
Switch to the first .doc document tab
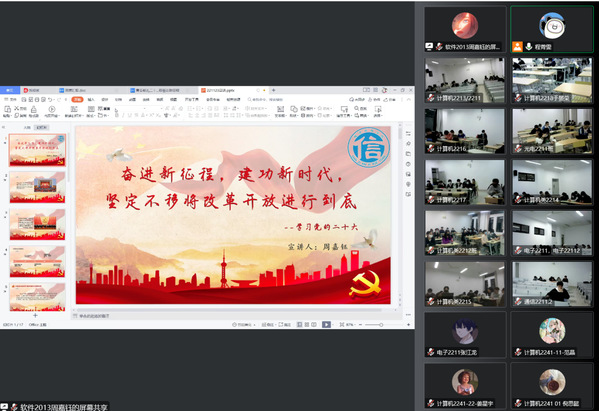(x=73, y=91)
